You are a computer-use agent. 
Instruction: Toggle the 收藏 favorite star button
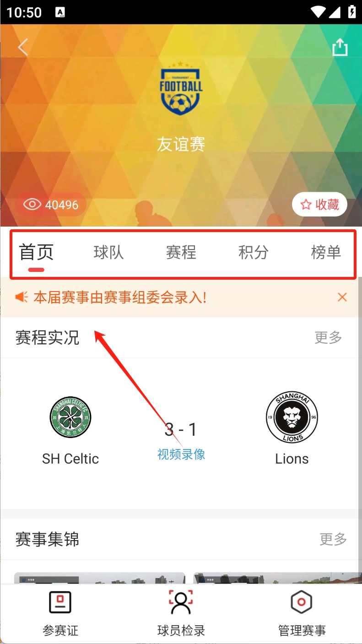[x=319, y=204]
